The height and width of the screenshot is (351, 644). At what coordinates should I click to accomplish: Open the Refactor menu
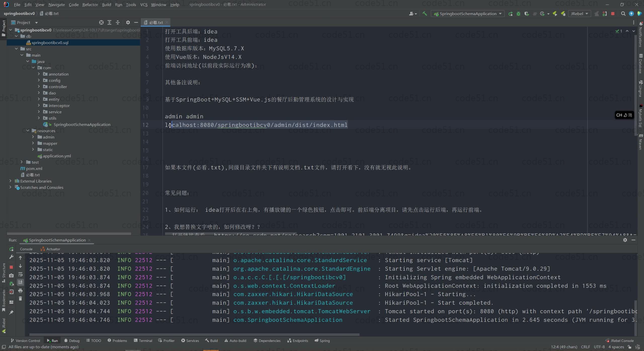90,5
